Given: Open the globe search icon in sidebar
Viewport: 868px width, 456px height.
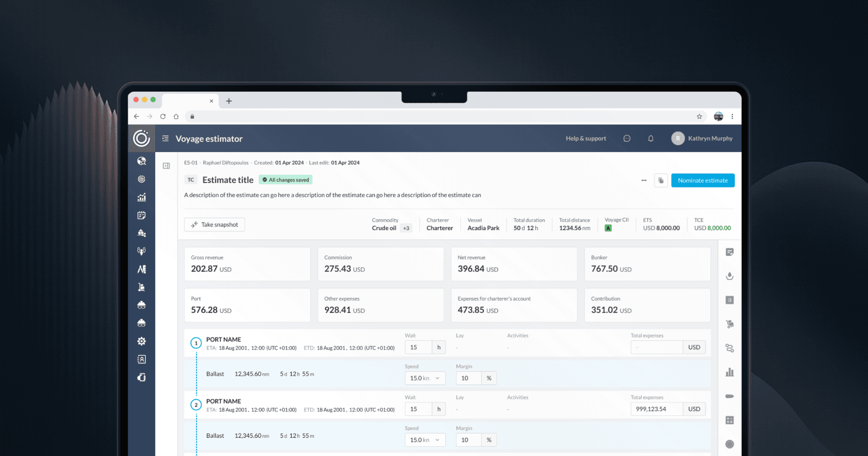Looking at the screenshot, I should 142,161.
